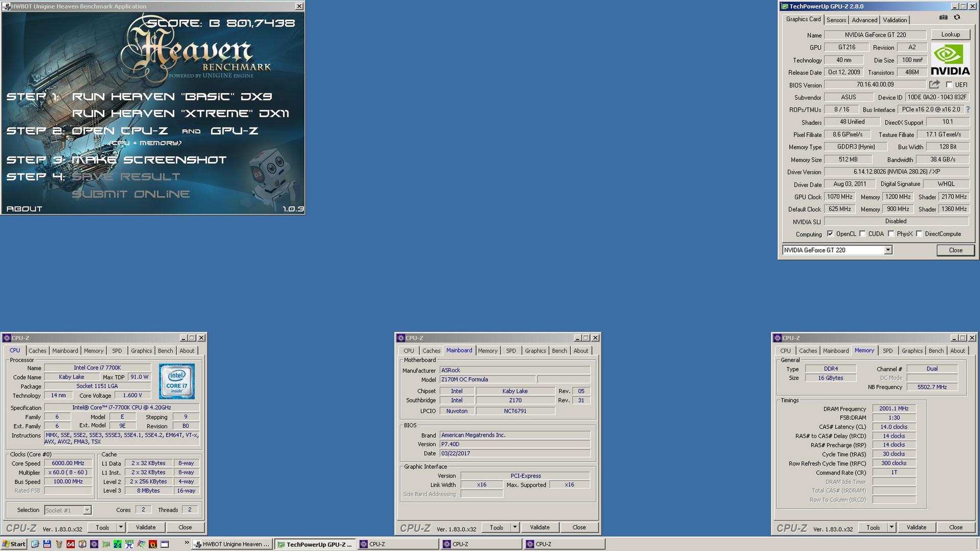This screenshot has height=551, width=980.
Task: Toggle the OpenCL checkbox
Action: coord(830,234)
